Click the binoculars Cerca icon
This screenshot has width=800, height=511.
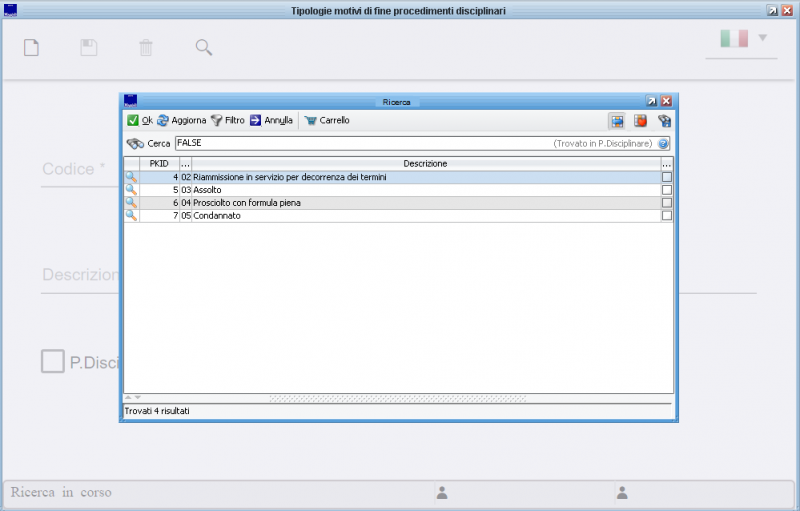pyautogui.click(x=135, y=144)
